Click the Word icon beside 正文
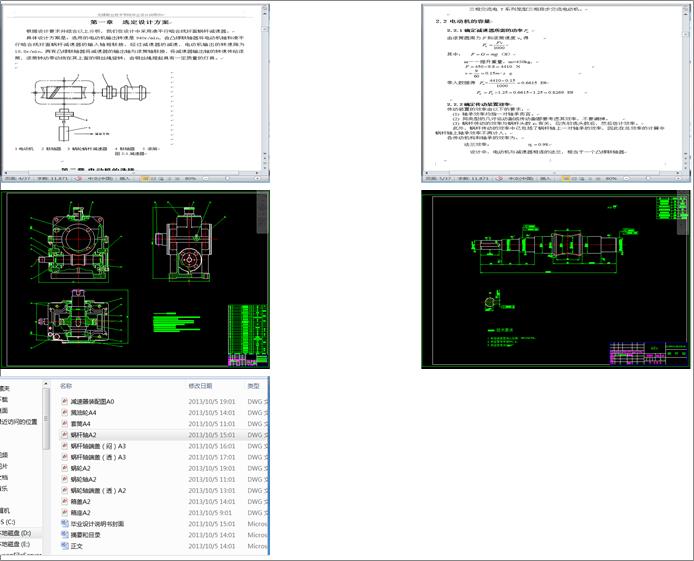 (65, 546)
